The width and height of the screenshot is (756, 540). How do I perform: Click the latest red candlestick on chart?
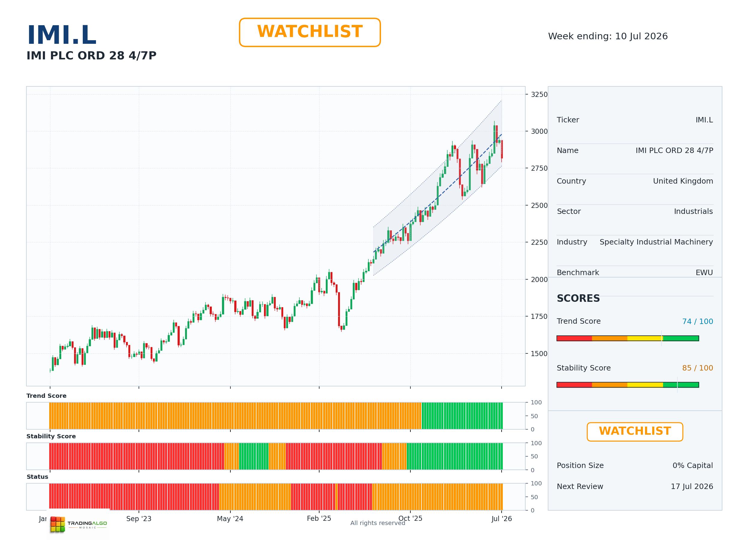(x=502, y=150)
